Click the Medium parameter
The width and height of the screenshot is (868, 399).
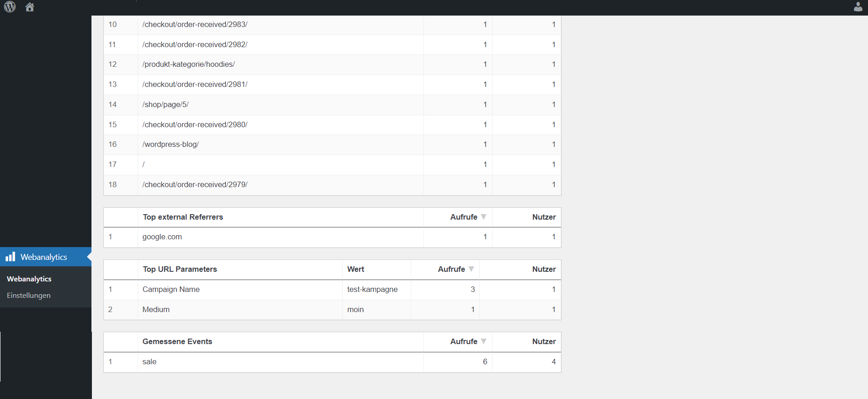156,309
